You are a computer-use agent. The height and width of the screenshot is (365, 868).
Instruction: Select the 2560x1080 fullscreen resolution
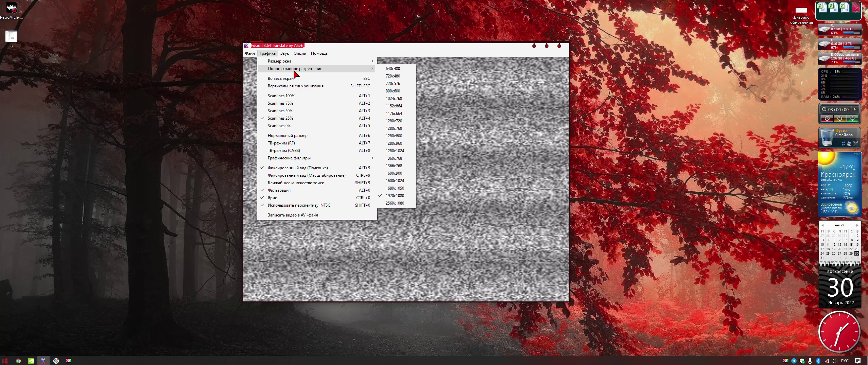(396, 203)
